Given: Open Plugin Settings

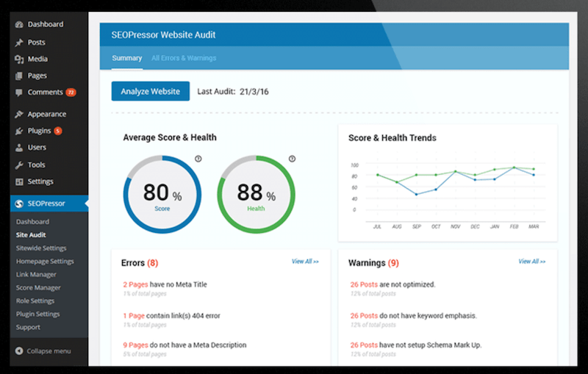Looking at the screenshot, I should 38,314.
